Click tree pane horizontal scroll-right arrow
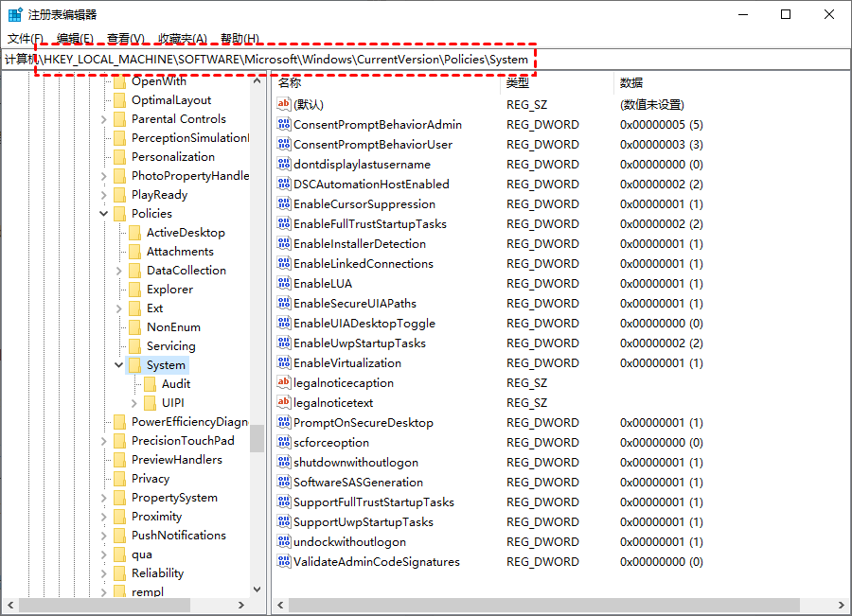Screen dimensions: 852x616 click(x=241, y=605)
